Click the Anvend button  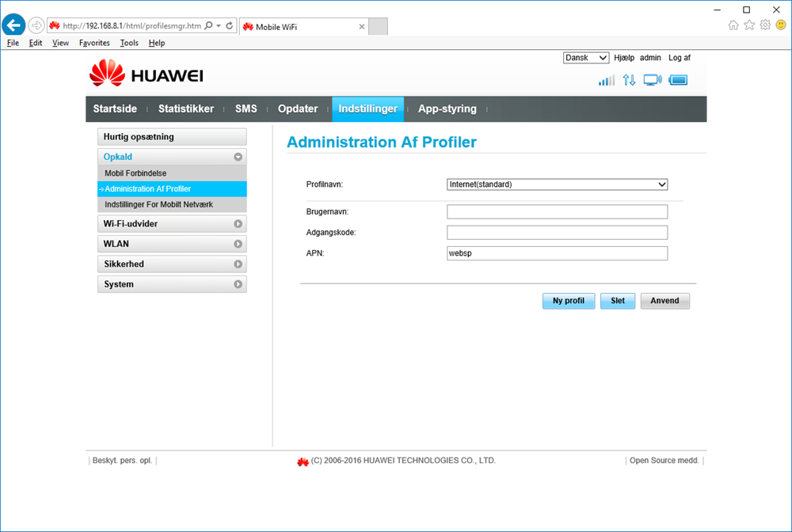pos(664,301)
